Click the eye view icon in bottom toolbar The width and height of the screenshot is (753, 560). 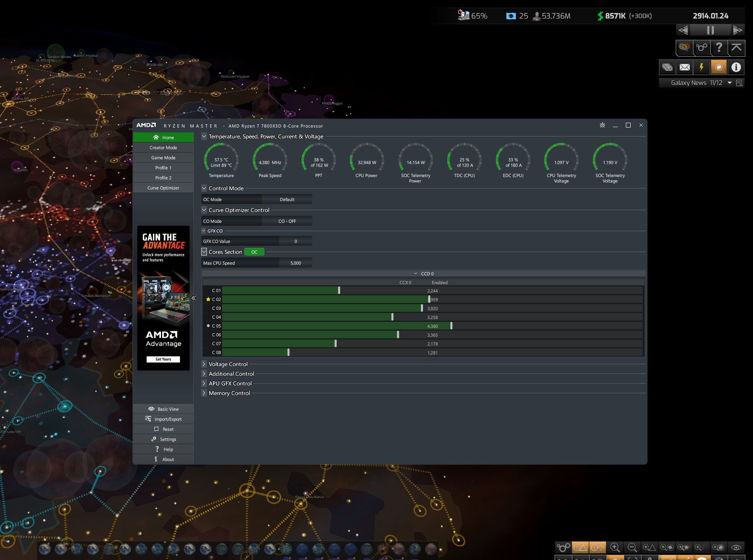pyautogui.click(x=736, y=547)
